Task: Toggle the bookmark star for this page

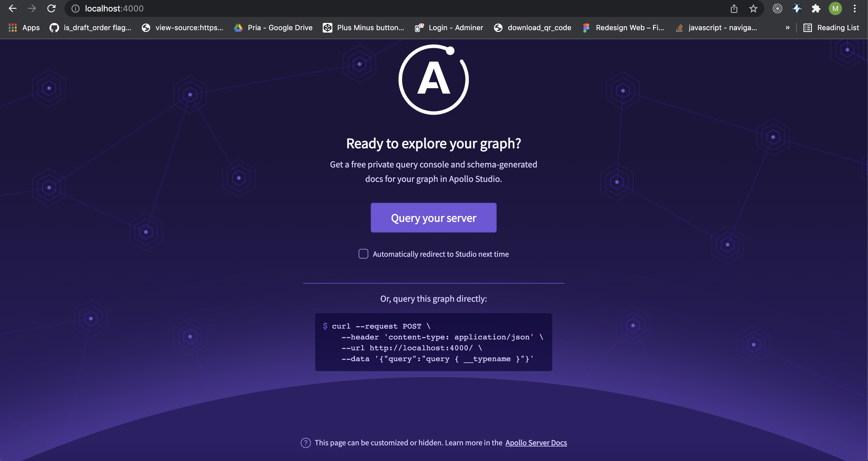Action: pos(753,8)
